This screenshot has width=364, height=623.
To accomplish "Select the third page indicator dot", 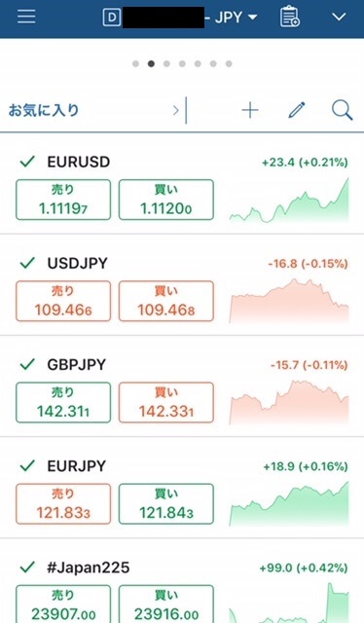I will click(166, 63).
